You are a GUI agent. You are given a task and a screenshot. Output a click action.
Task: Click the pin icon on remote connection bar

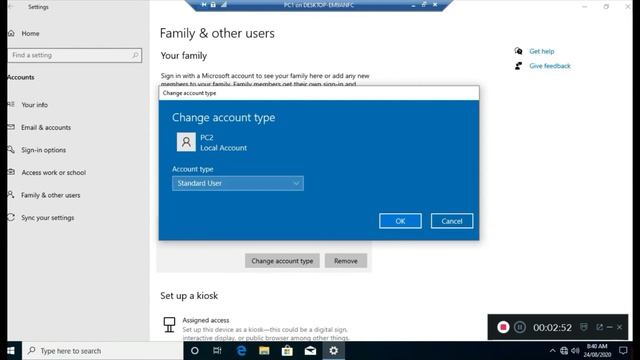point(204,4)
